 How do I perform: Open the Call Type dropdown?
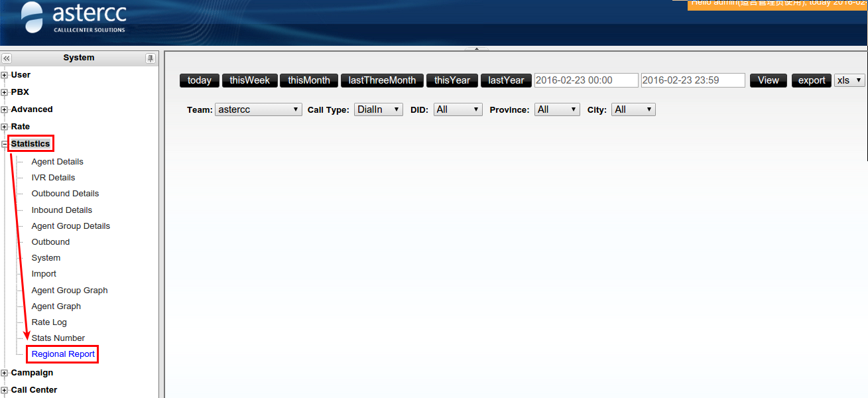(378, 109)
